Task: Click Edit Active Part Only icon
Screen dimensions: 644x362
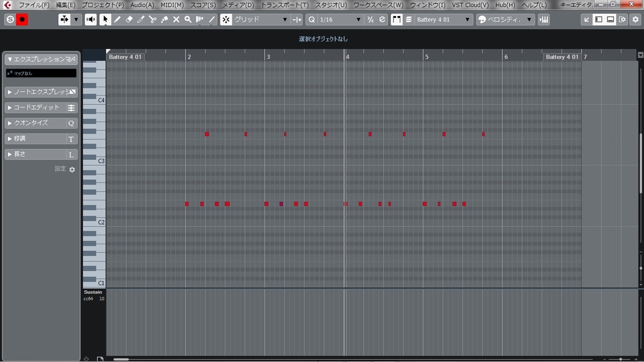Action: click(x=409, y=19)
